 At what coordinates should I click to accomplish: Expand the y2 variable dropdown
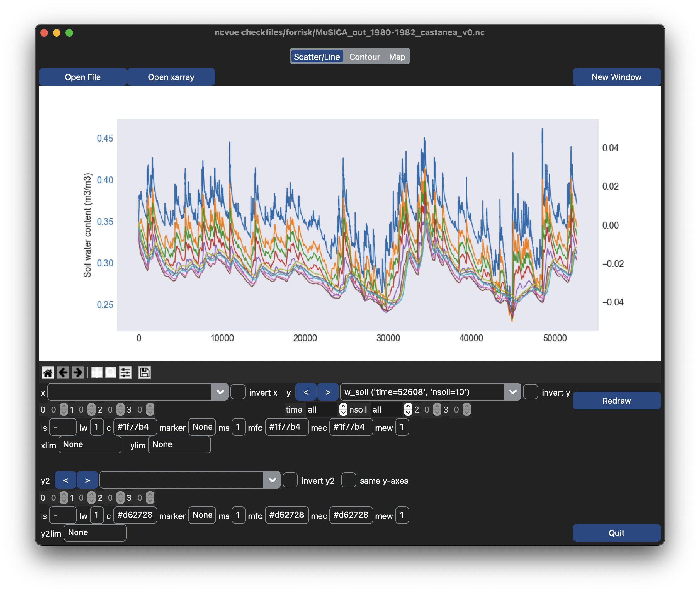click(272, 480)
